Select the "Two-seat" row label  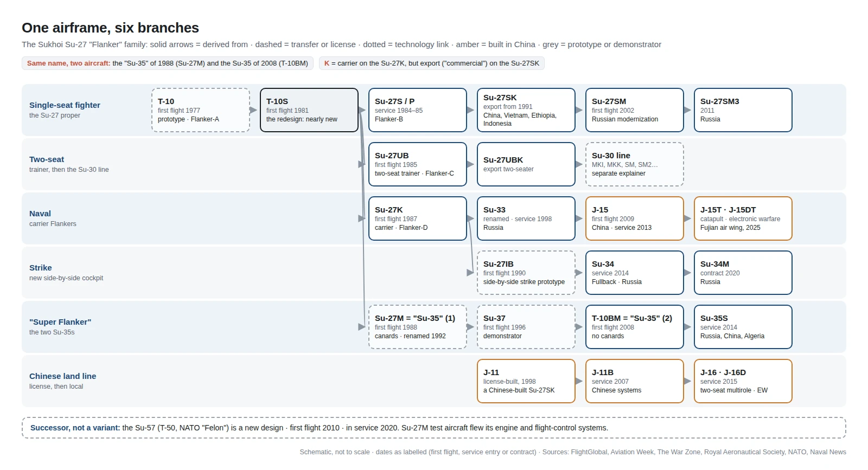point(47,159)
